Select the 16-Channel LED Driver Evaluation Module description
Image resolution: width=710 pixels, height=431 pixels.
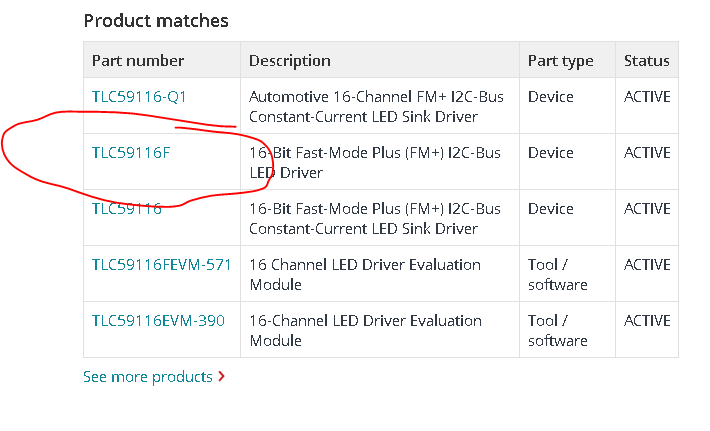point(365,330)
